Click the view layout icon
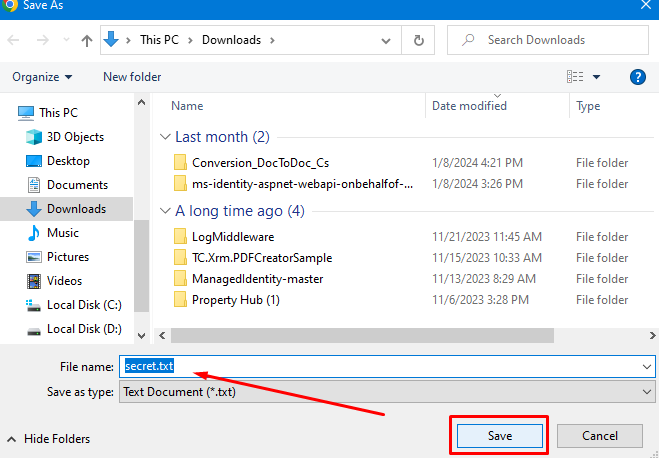 click(x=575, y=77)
